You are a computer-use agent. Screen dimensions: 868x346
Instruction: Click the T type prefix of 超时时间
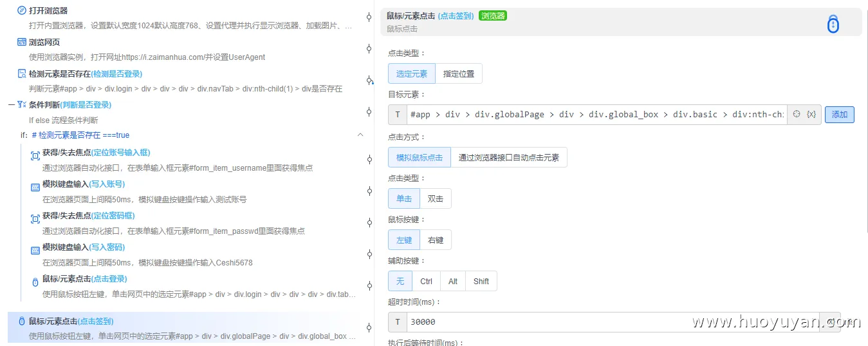pos(398,322)
